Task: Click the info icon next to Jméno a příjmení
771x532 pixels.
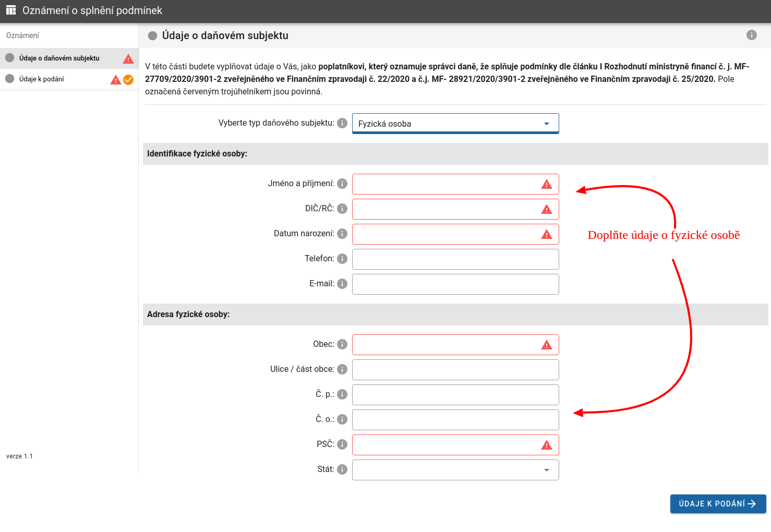Action: (342, 184)
